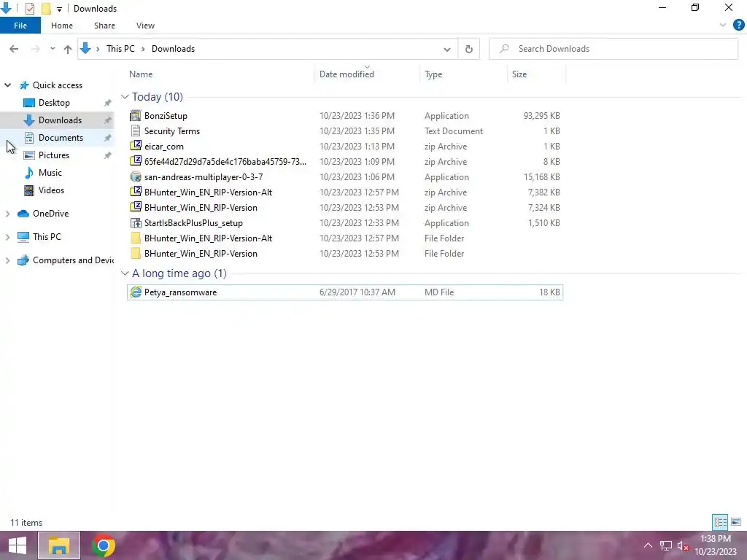Click the File Explorer taskbar icon
The width and height of the screenshot is (747, 560).
(59, 545)
